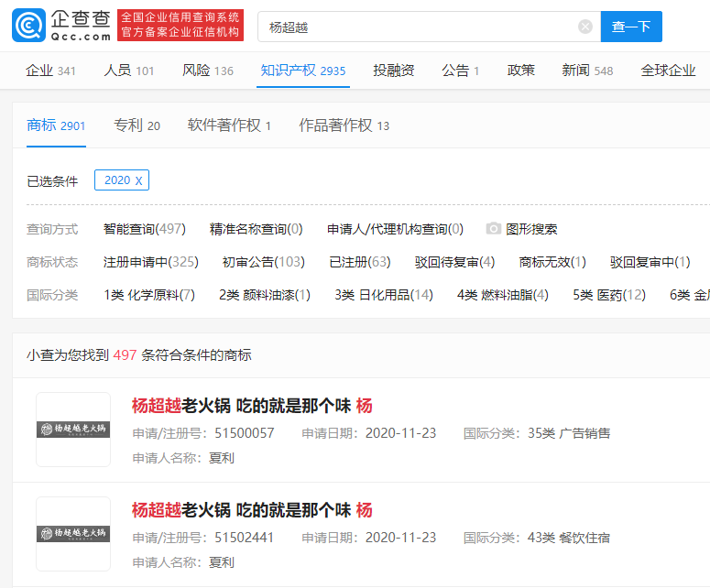Clear the search box with the X icon

click(585, 27)
